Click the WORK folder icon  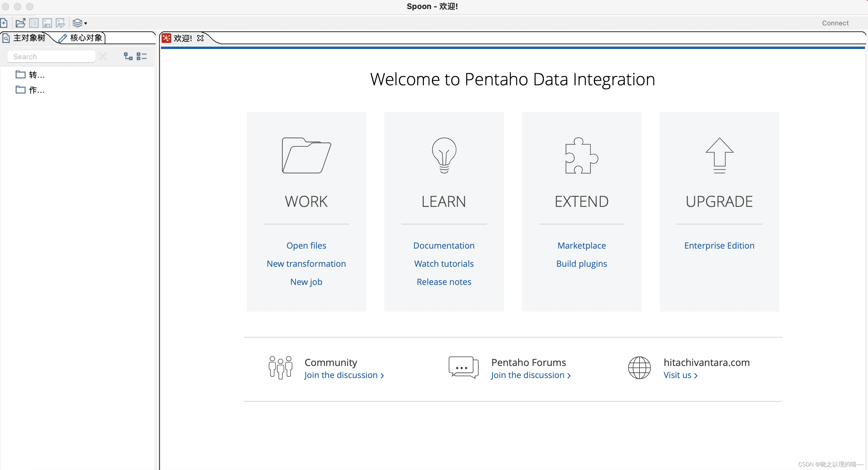[x=306, y=155]
